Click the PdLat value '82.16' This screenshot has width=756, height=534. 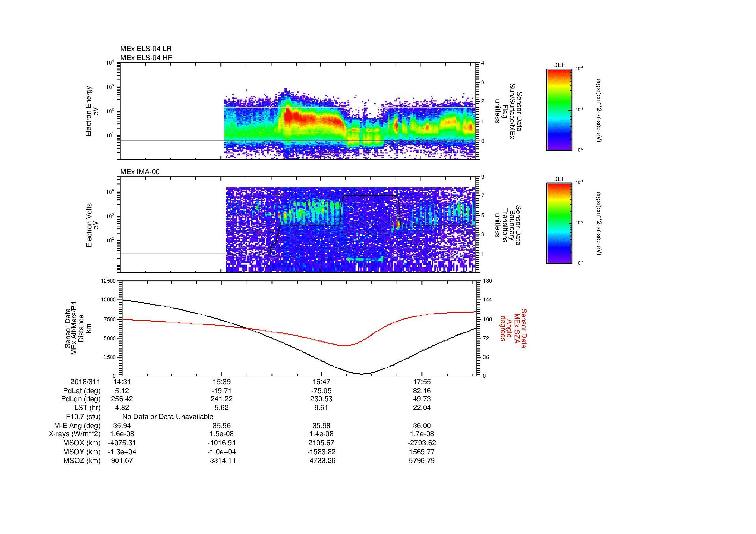click(422, 391)
